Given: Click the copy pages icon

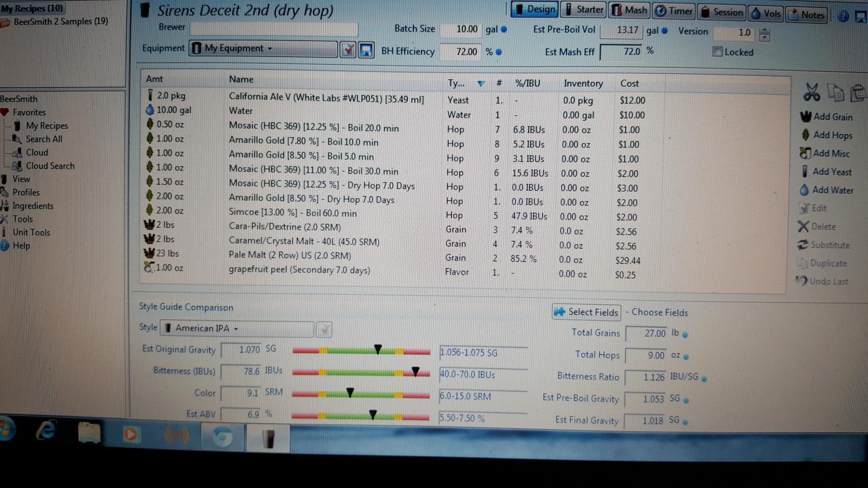Looking at the screenshot, I should 835,93.
